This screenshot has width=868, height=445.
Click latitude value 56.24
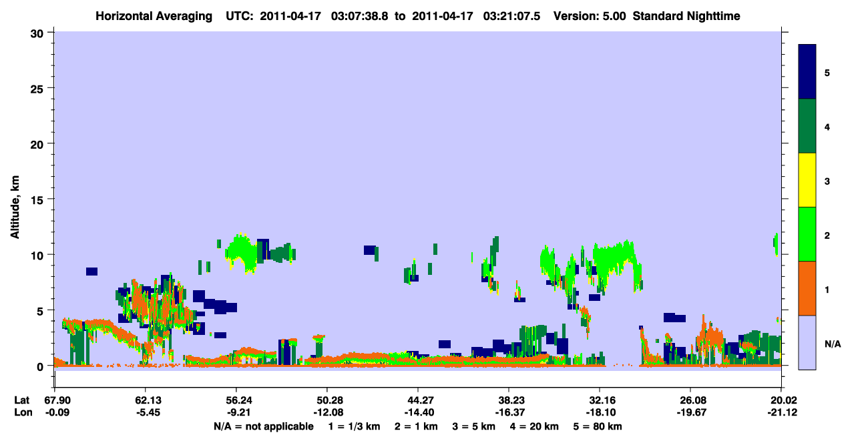236,400
